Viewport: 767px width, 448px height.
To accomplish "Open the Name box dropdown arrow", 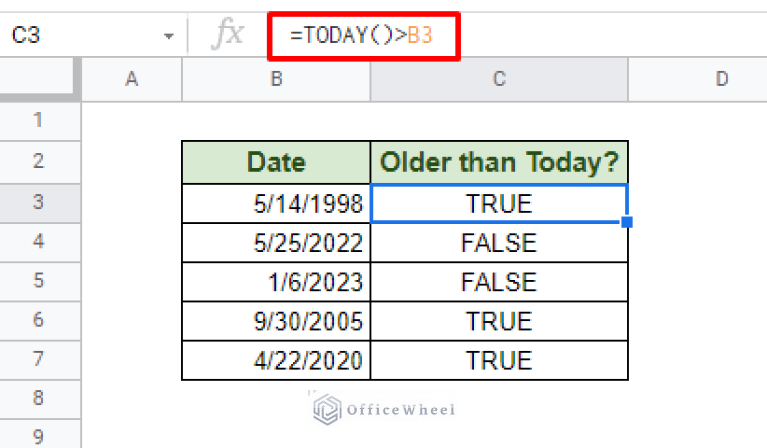I will click(169, 36).
